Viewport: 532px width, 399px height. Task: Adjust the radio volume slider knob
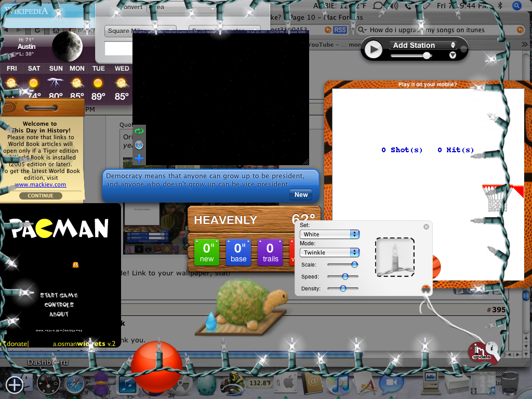pyautogui.click(x=427, y=56)
